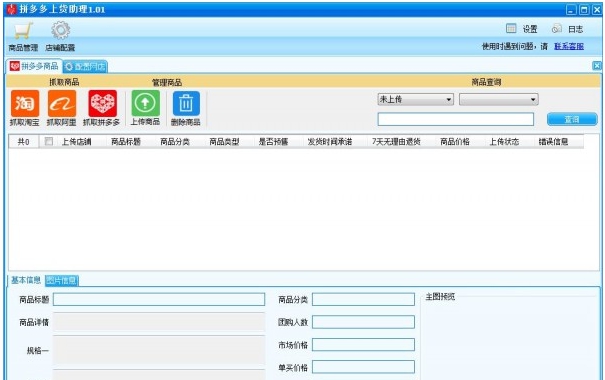The width and height of the screenshot is (605, 380).
Task: Click the 共0 count header cell
Action: 24,142
